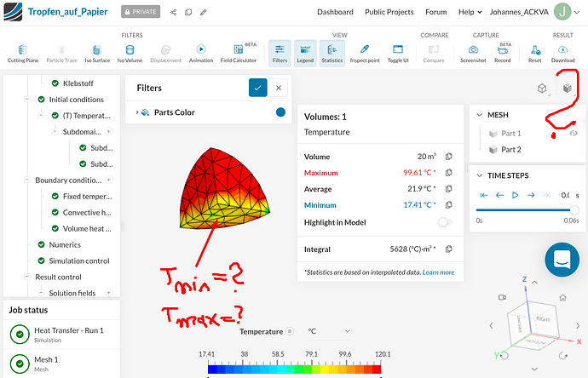Take a Screenshot capture
The width and height of the screenshot is (588, 378).
473,54
